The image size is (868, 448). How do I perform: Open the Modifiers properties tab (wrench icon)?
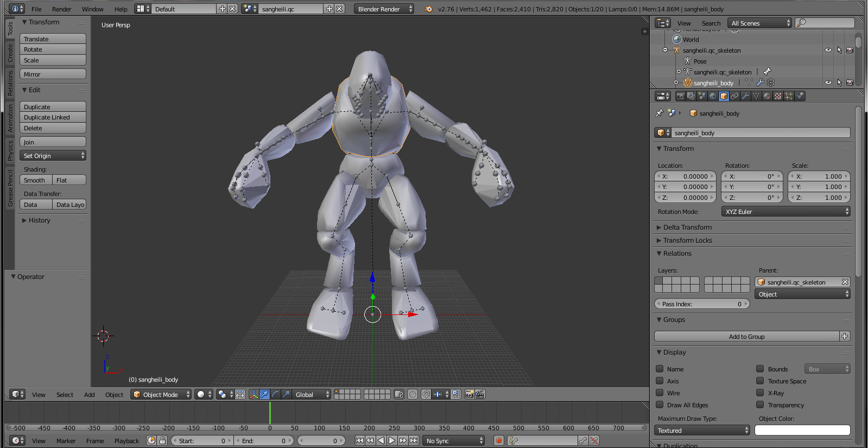click(x=745, y=96)
